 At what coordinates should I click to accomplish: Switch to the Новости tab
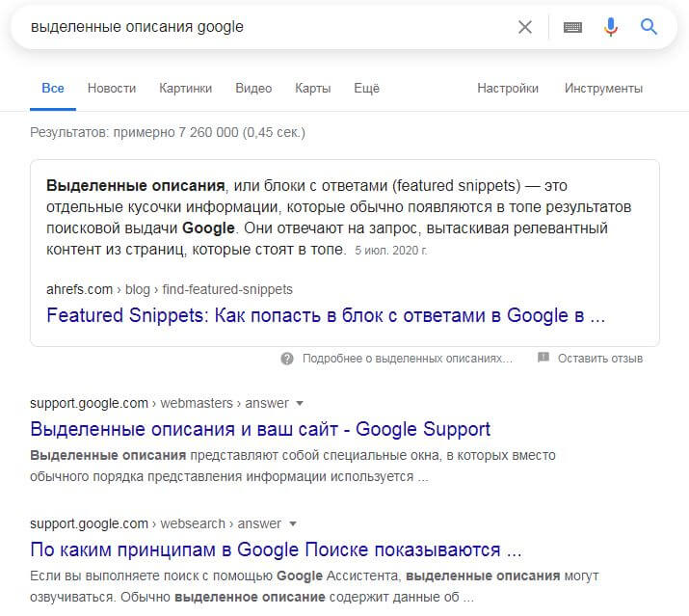112,89
